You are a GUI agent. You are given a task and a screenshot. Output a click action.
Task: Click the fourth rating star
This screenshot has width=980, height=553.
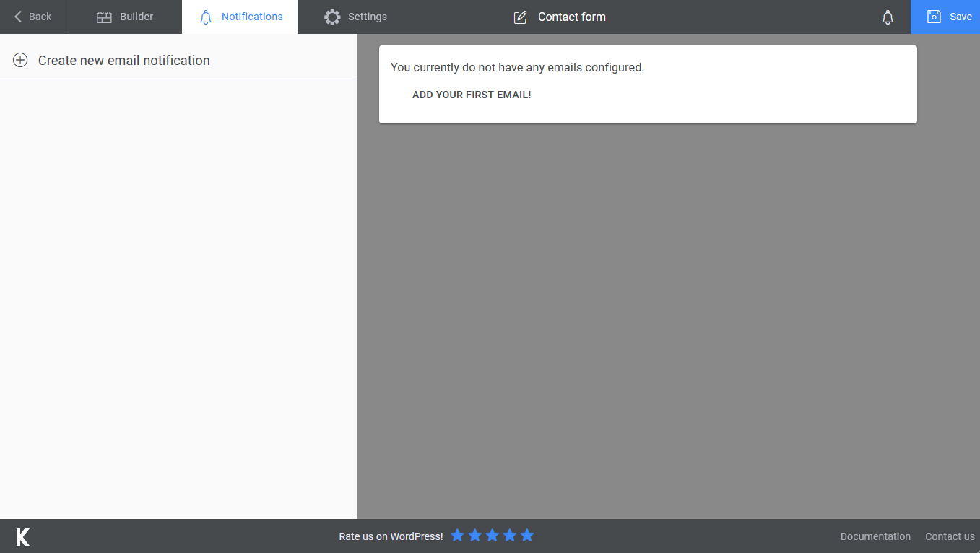[510, 535]
